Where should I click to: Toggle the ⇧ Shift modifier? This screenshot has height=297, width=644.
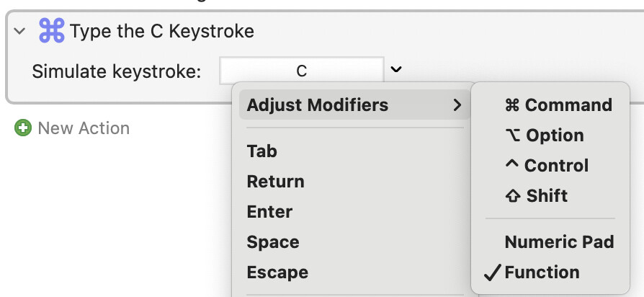point(537,196)
